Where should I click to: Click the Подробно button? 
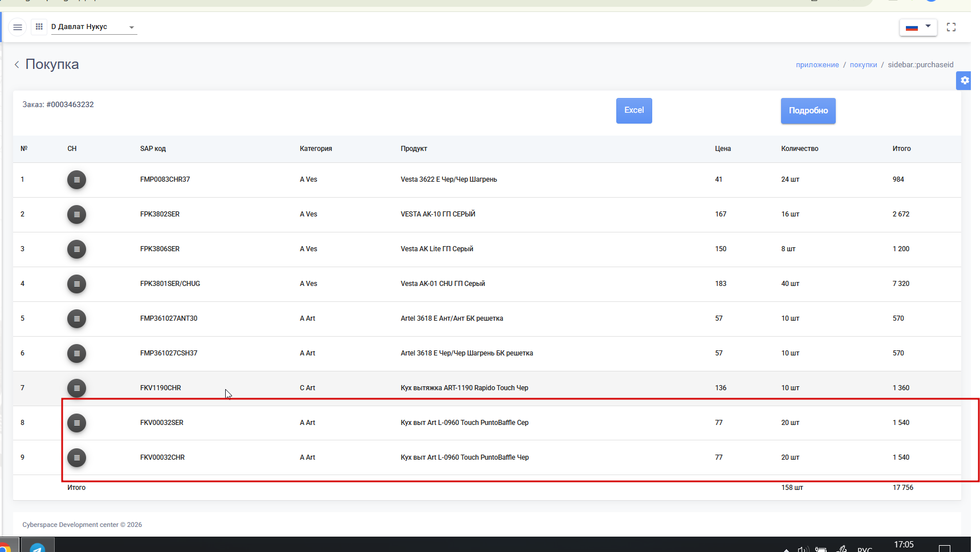808,111
